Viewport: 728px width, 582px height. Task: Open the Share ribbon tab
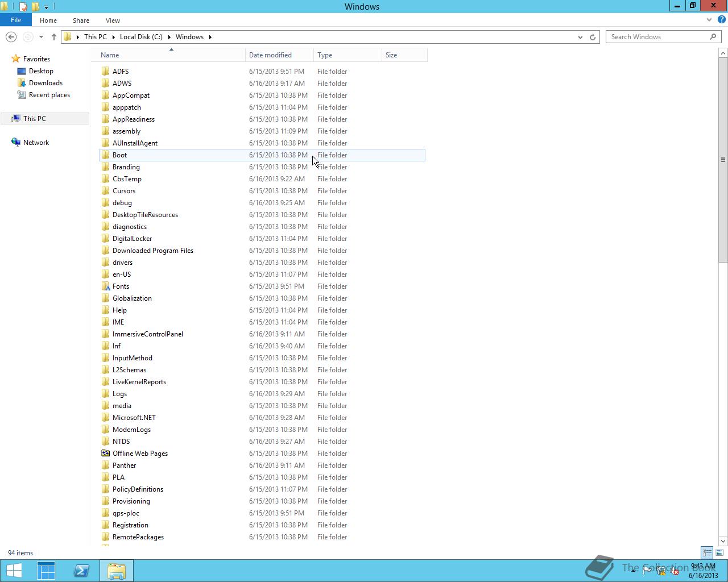[x=81, y=20]
